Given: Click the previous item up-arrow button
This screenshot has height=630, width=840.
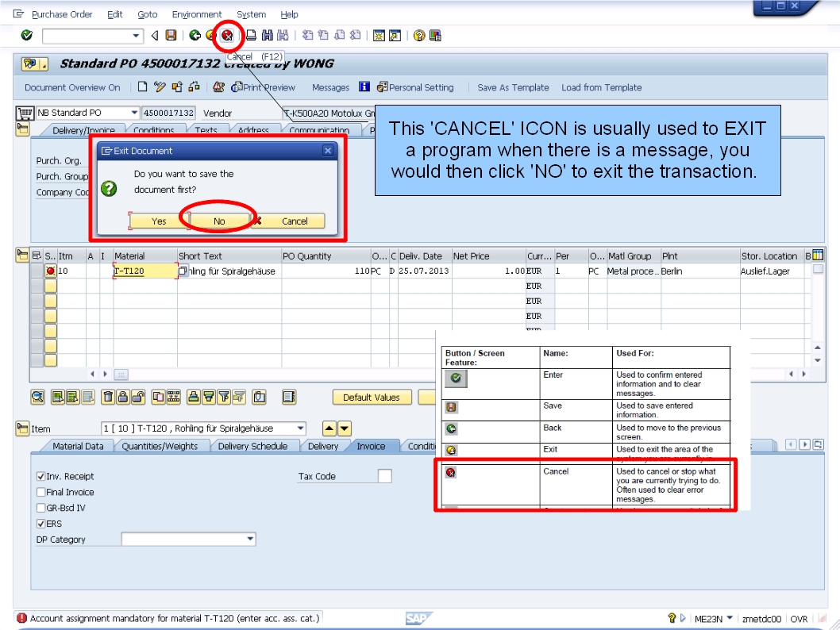Looking at the screenshot, I should 329,428.
